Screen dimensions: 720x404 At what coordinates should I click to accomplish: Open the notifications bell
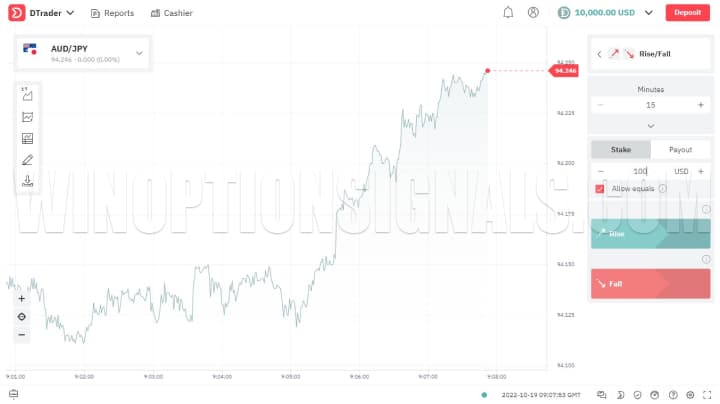pyautogui.click(x=508, y=13)
